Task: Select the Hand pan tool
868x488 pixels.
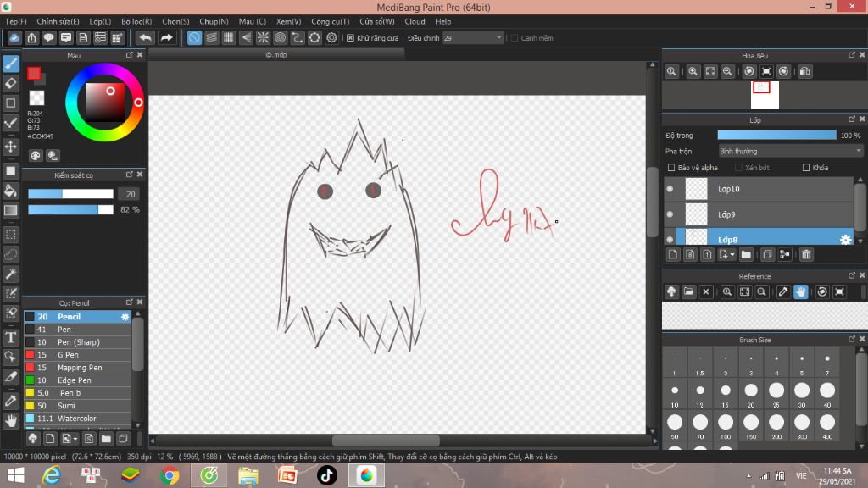Action: point(10,421)
